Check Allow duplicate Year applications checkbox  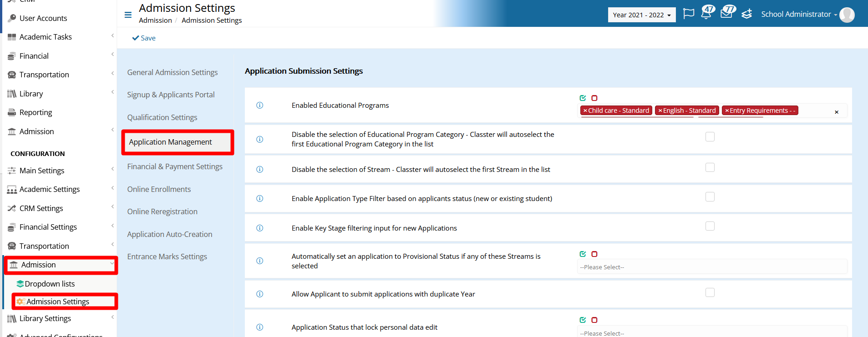[x=710, y=292]
